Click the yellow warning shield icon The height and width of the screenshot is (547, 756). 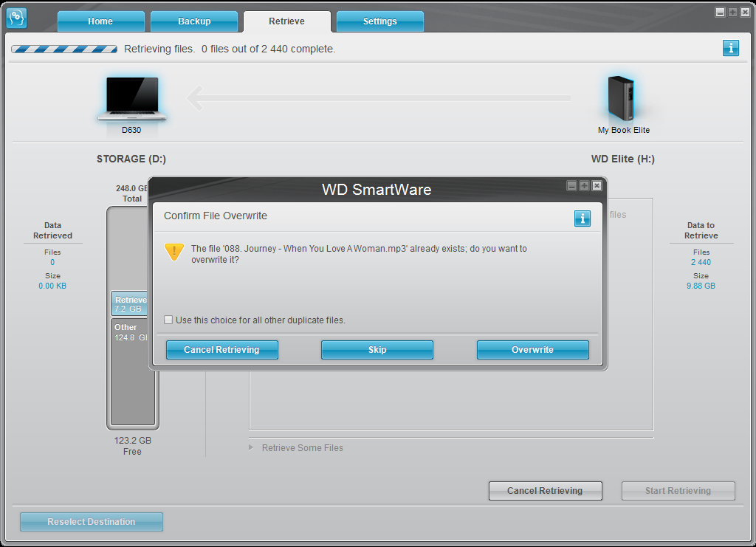point(174,252)
